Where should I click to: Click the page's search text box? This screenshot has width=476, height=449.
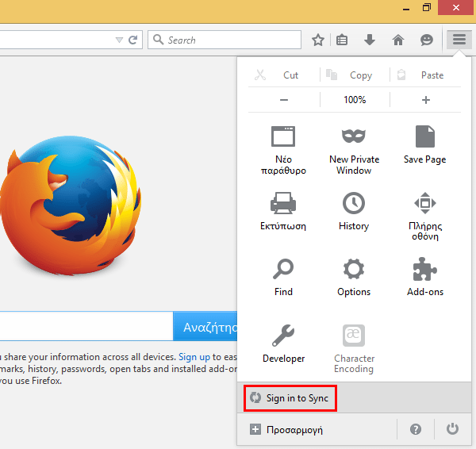86,326
